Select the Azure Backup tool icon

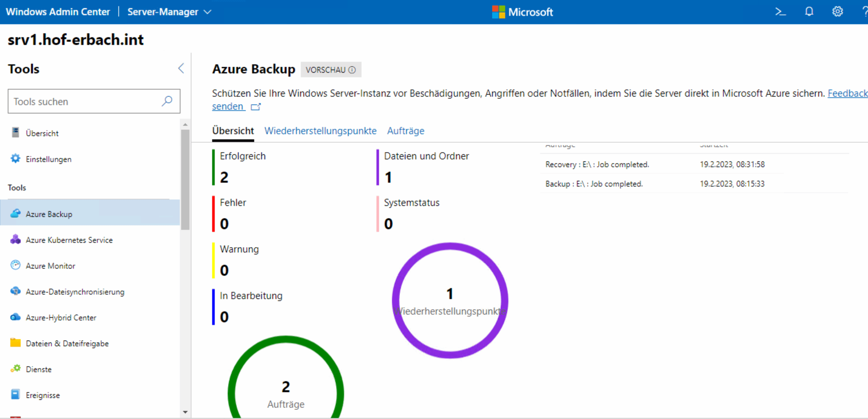coord(15,214)
